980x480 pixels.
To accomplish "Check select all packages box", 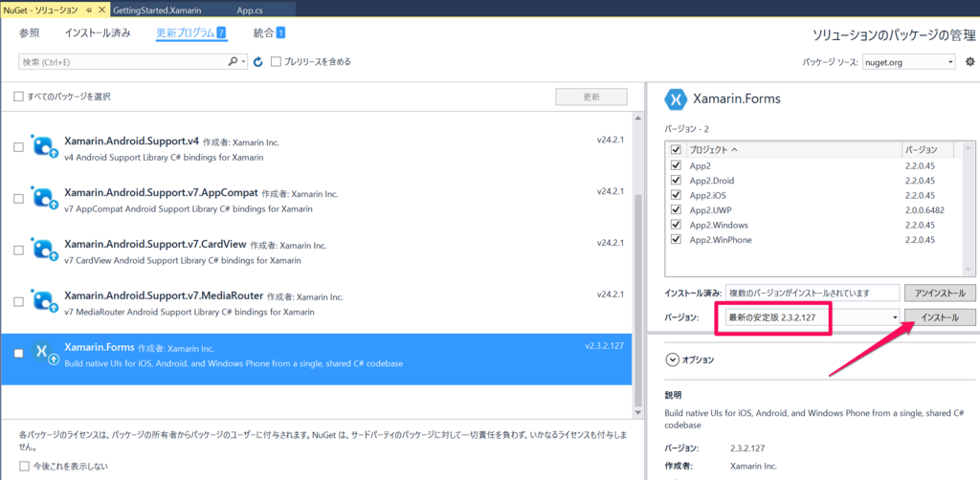I will [x=19, y=97].
